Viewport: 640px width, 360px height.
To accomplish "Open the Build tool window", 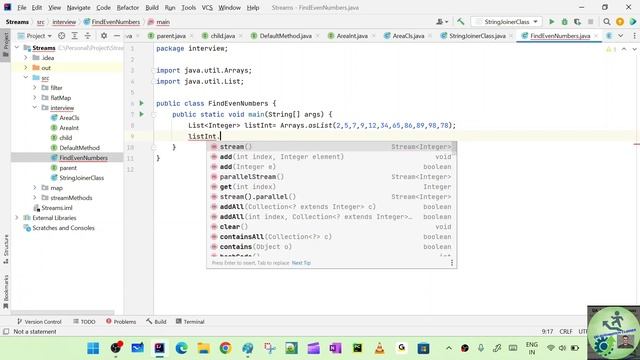I will [x=156, y=322].
